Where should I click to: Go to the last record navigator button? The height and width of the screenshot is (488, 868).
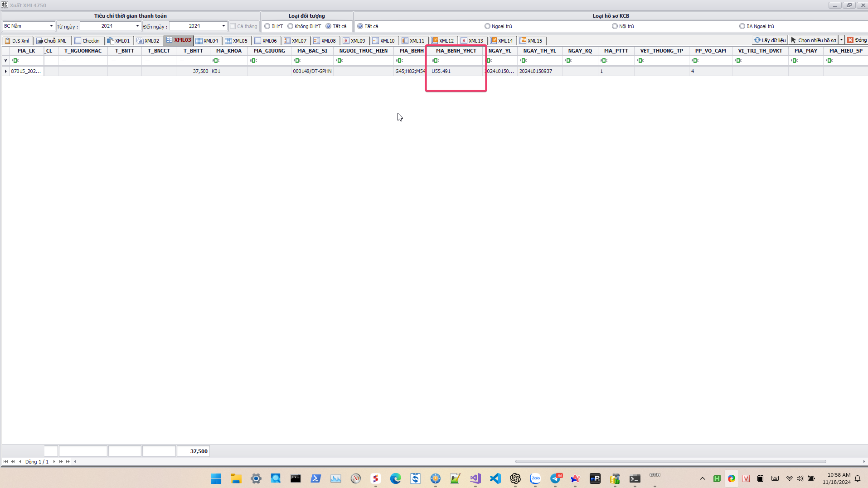[68, 462]
